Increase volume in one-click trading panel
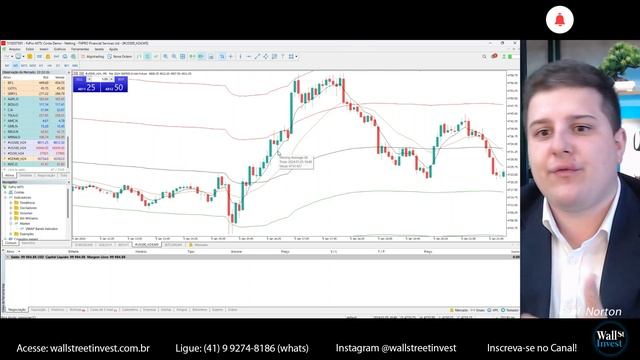 (x=111, y=79)
